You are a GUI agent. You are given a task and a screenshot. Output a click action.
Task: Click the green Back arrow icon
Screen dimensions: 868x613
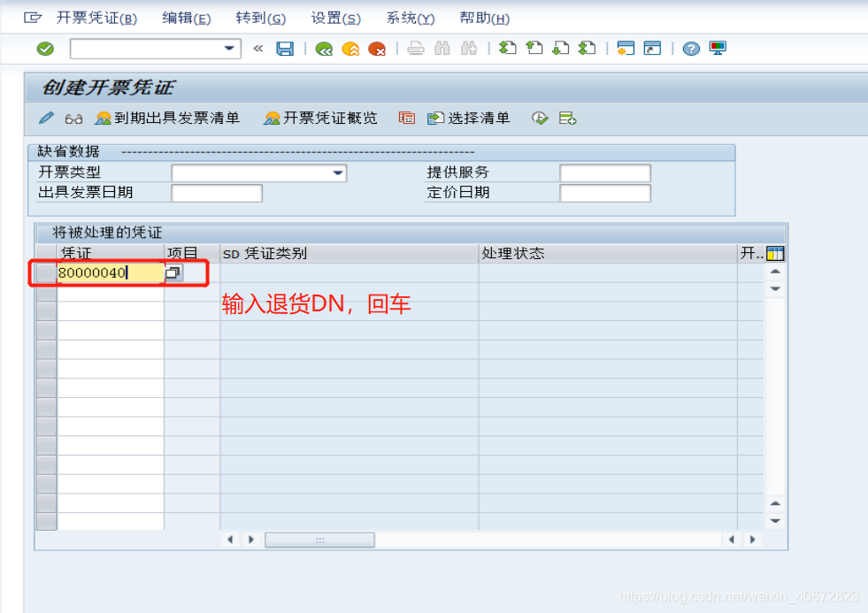pos(324,50)
